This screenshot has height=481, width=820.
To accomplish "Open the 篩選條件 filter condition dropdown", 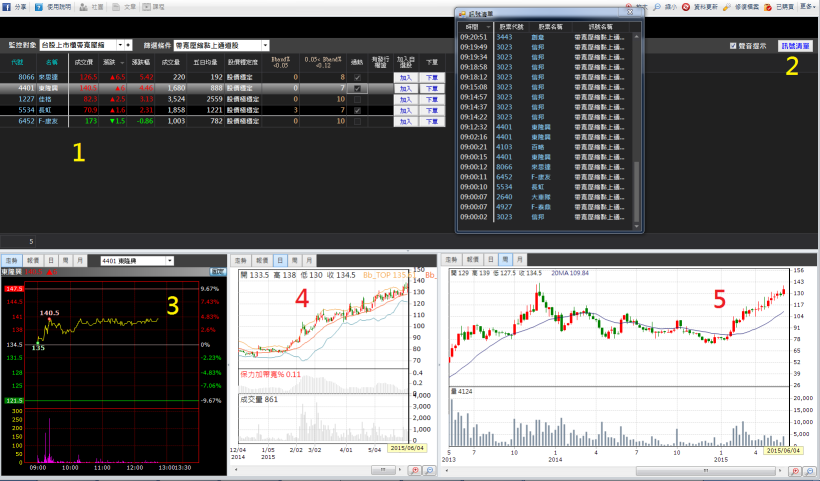I will [265, 45].
